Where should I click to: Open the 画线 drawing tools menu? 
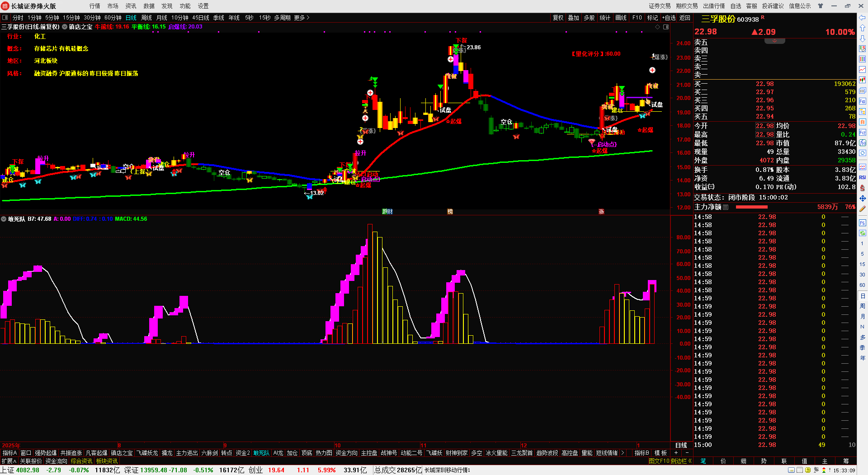pos(621,18)
